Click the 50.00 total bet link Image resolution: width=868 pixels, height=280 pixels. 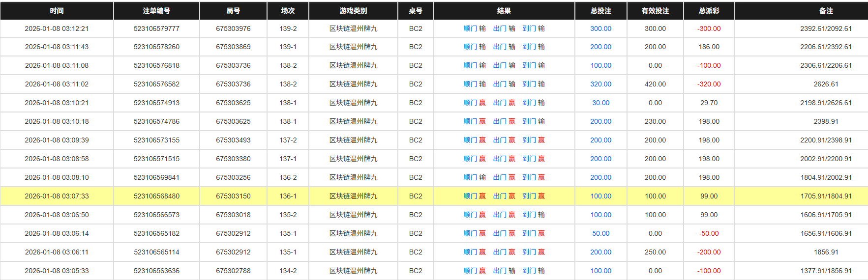click(x=600, y=234)
